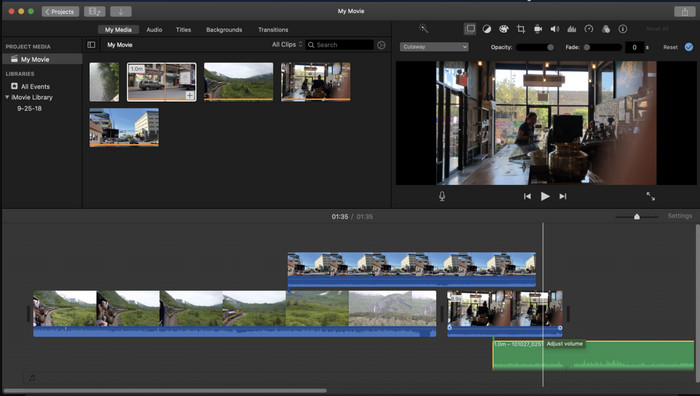Switch to the Transitions tab

pos(273,29)
